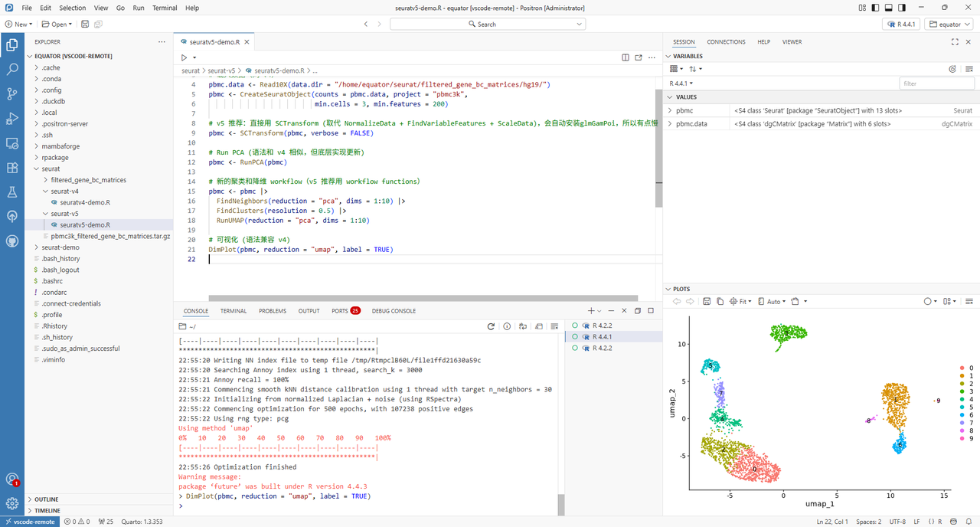Image resolution: width=980 pixels, height=527 pixels.
Task: Save the current plot to file
Action: point(707,302)
